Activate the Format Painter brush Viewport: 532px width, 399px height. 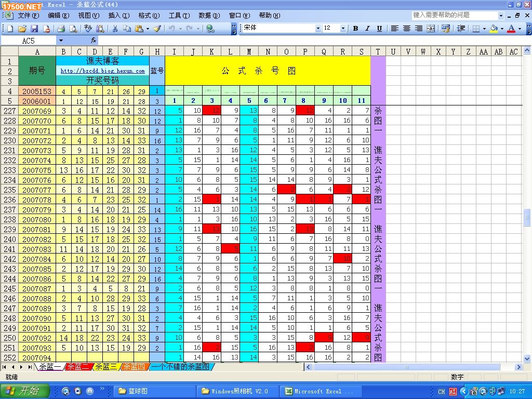coord(157,29)
